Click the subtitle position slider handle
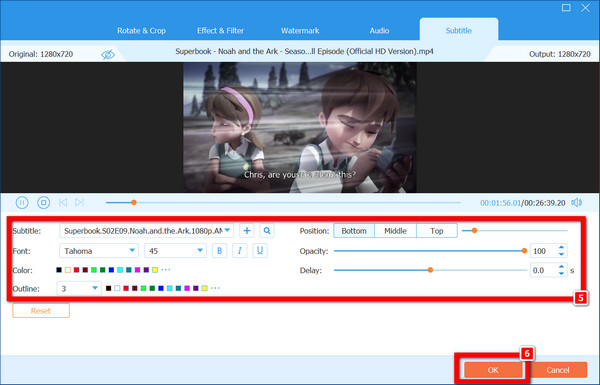 coord(474,230)
